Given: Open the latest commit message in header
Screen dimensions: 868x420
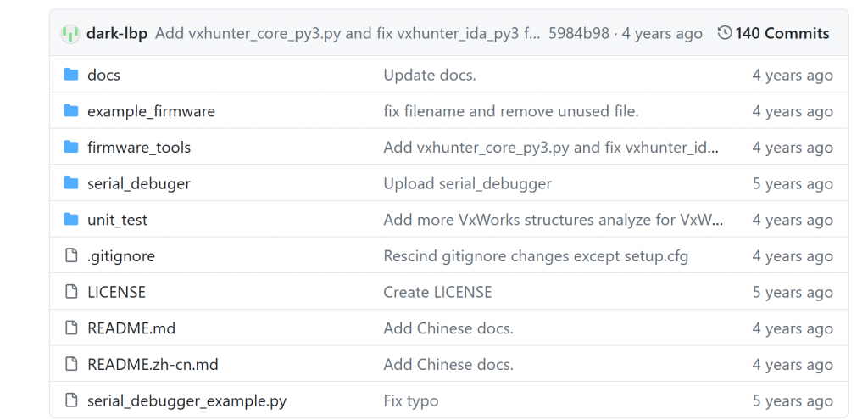Looking at the screenshot, I should [x=348, y=34].
